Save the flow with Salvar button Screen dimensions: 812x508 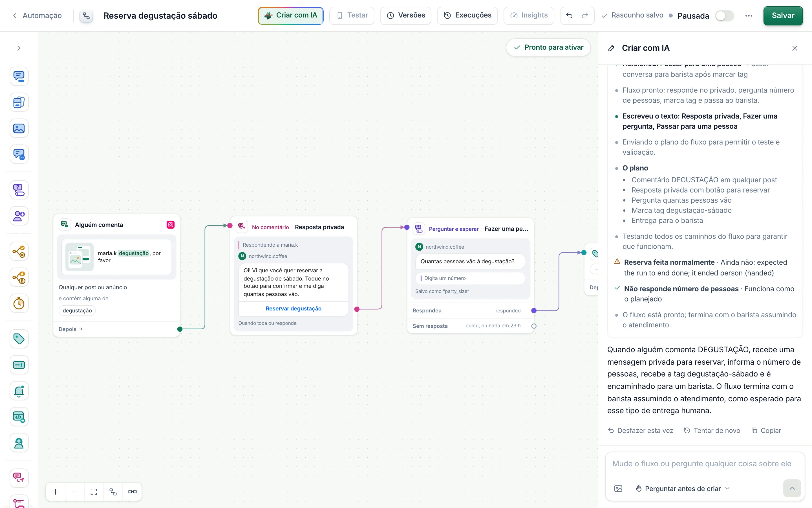tap(783, 16)
